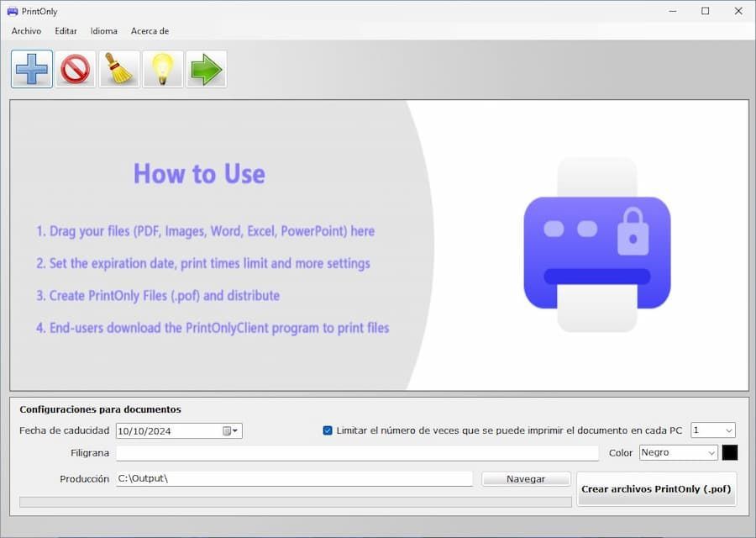
Task: Open the Fecha de caducidad calendar dropdown
Action: pos(230,431)
